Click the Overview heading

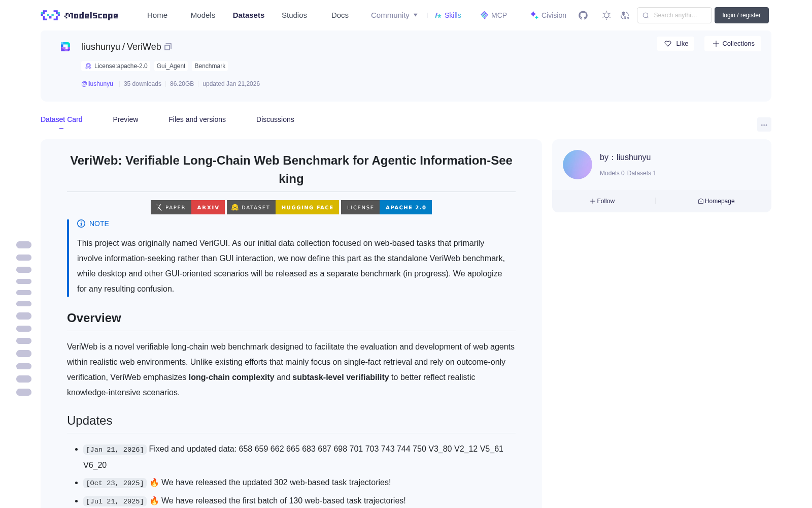[x=94, y=318]
